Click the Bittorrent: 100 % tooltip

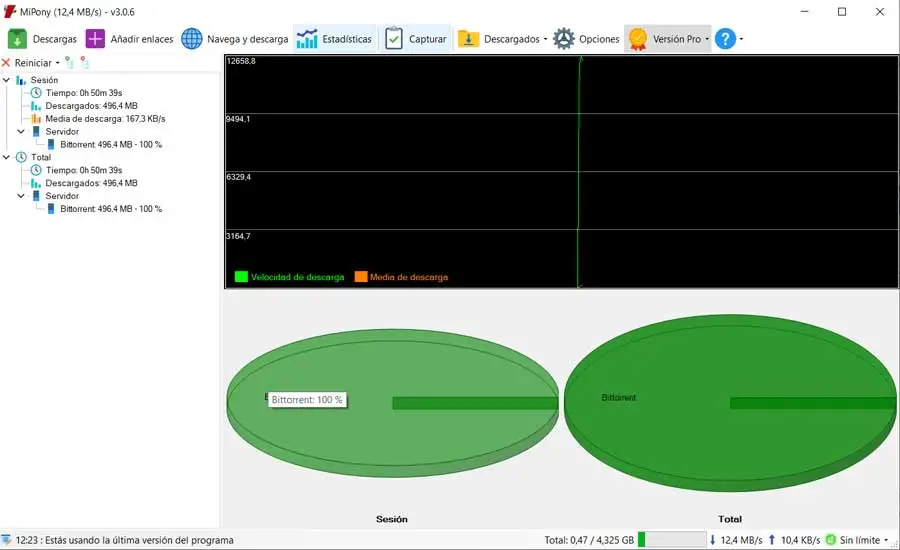[x=307, y=400]
